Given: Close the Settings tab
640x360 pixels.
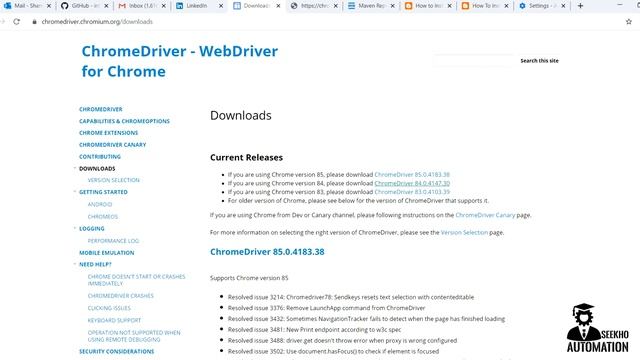Looking at the screenshot, I should (x=563, y=6).
